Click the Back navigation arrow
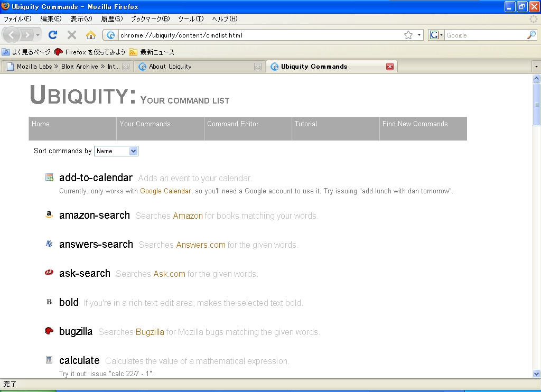541x392 pixels. point(12,35)
